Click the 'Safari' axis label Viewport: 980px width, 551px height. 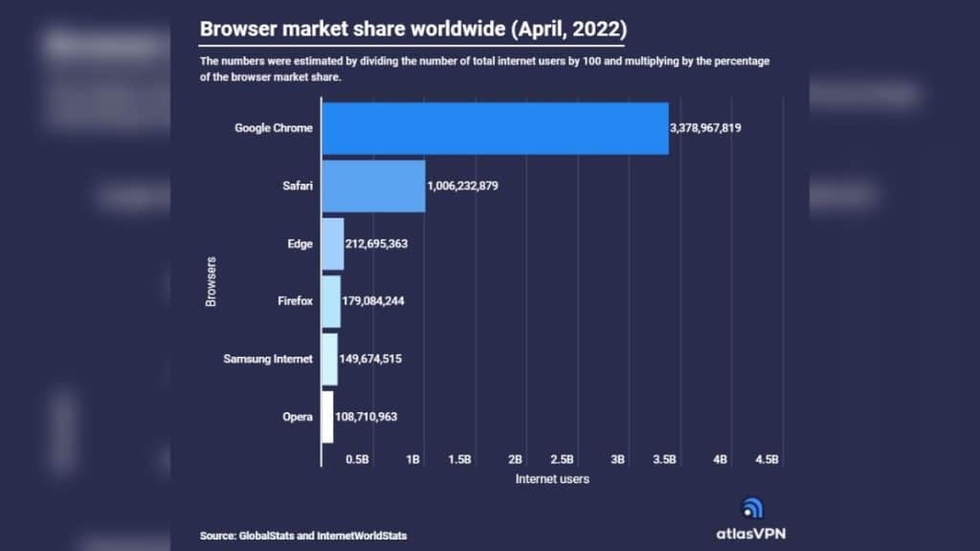click(x=298, y=186)
